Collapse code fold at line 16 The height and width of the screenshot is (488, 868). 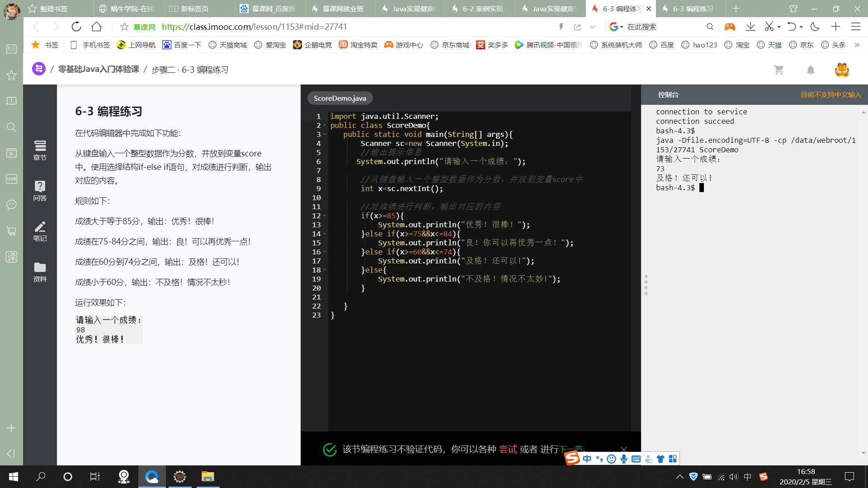tap(325, 252)
